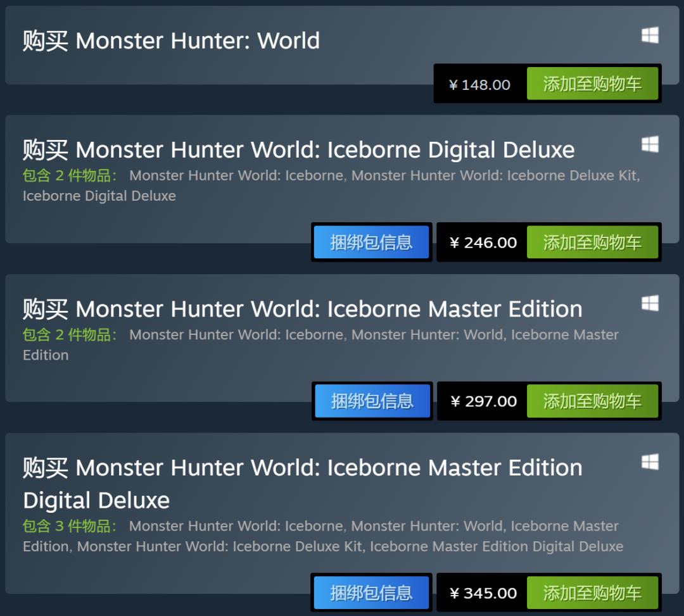
Task: Click the ¥345.00 price label
Action: 483,593
